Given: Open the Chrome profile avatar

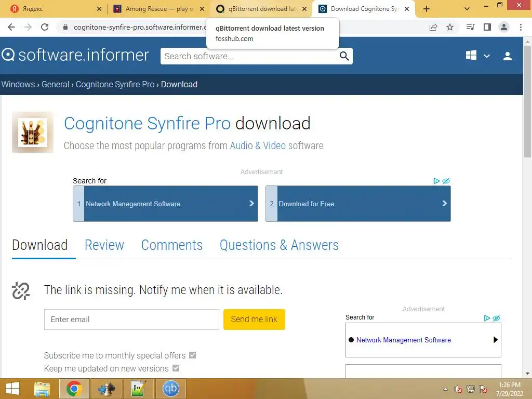Looking at the screenshot, I should (x=504, y=27).
